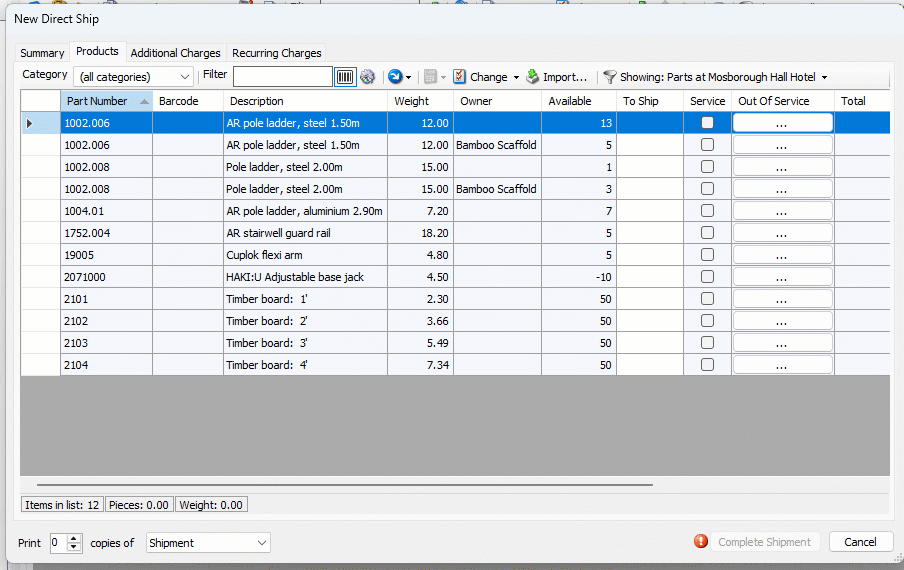Click the funnel filter icon for Showing

(x=609, y=77)
